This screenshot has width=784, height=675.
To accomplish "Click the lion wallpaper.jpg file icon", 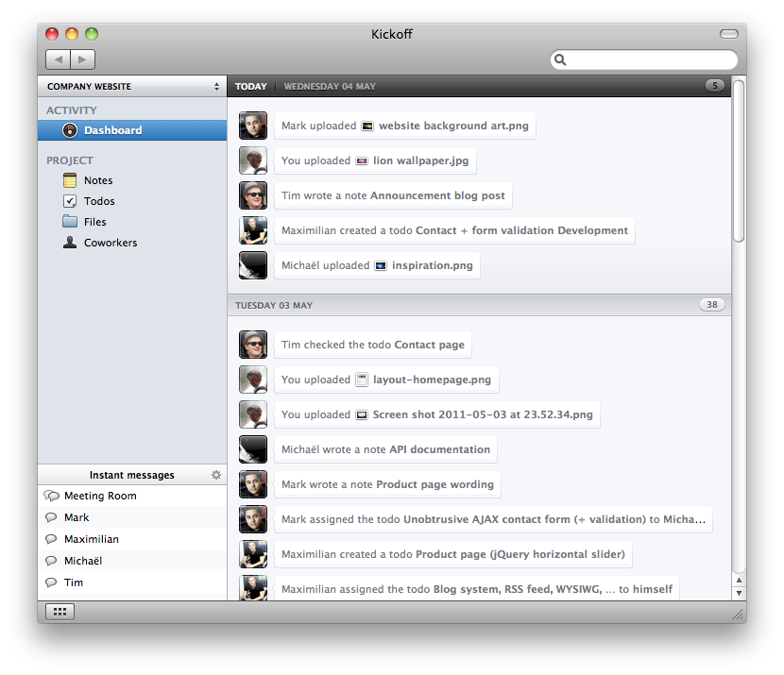I will [362, 160].
